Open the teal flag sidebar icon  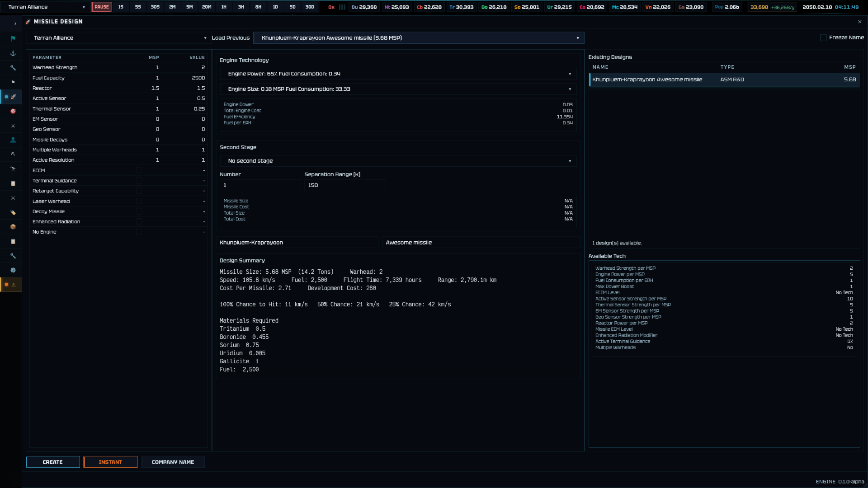(x=13, y=38)
